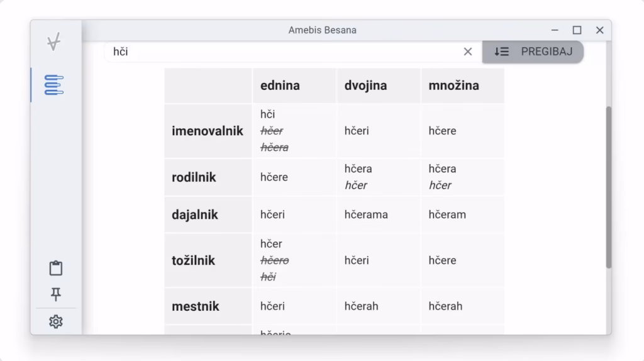Click the word hčerama in table
Screen dimensions: 644x361
coord(366,214)
